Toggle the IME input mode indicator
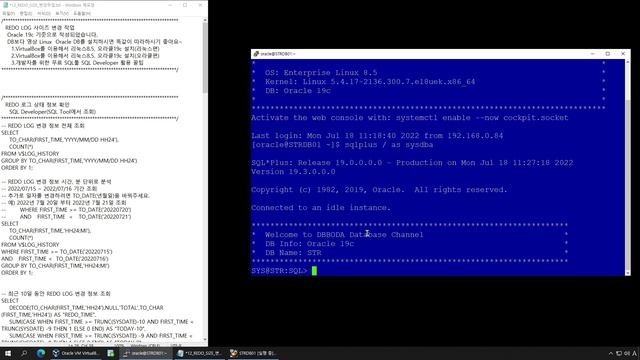 pos(635,353)
